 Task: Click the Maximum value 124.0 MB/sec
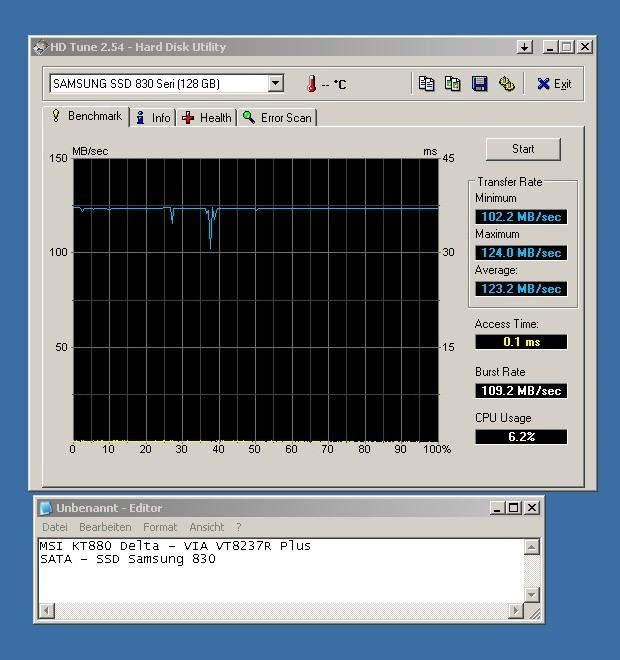click(521, 253)
